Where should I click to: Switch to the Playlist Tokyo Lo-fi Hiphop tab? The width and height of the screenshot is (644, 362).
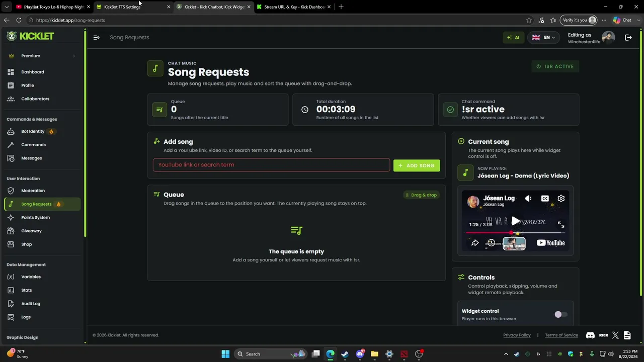(x=52, y=7)
